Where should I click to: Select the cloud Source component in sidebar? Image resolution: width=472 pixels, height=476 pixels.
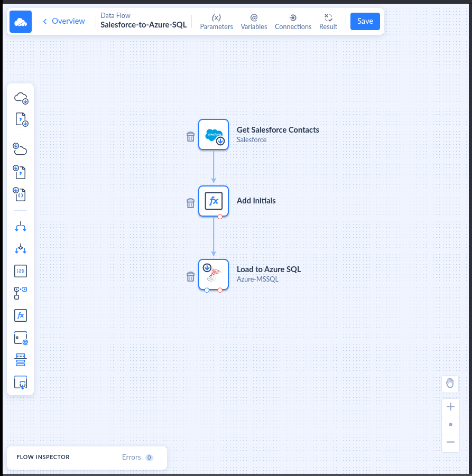[x=21, y=98]
